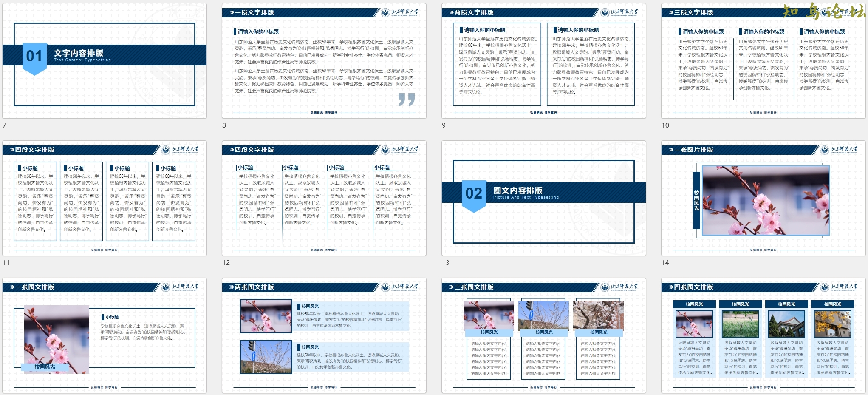Image resolution: width=868 pixels, height=395 pixels.
Task: Click slide number label 7
Action: 4,125
